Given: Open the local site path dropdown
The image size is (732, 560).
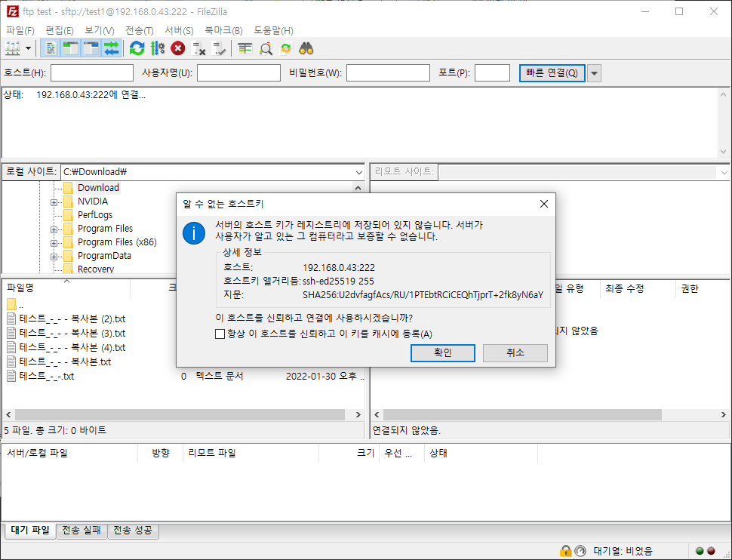Looking at the screenshot, I should [358, 172].
